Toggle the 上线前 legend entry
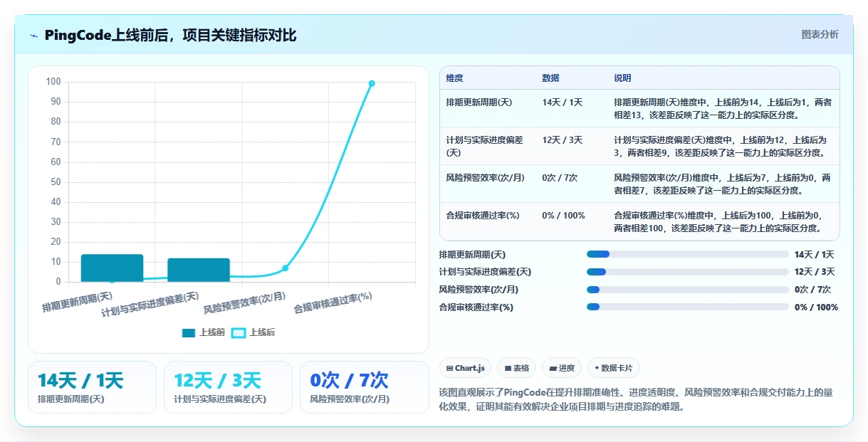868x442 pixels. [x=204, y=332]
